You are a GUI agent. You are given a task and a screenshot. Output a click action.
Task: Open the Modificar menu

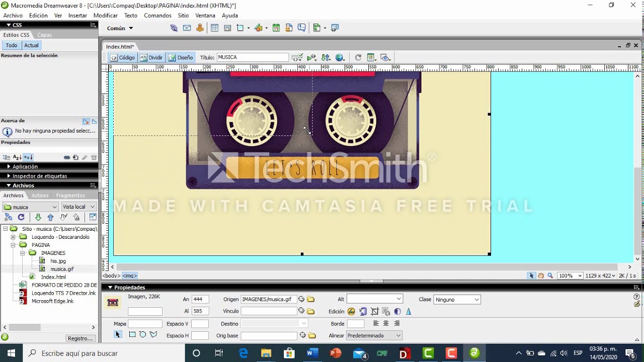coord(106,16)
